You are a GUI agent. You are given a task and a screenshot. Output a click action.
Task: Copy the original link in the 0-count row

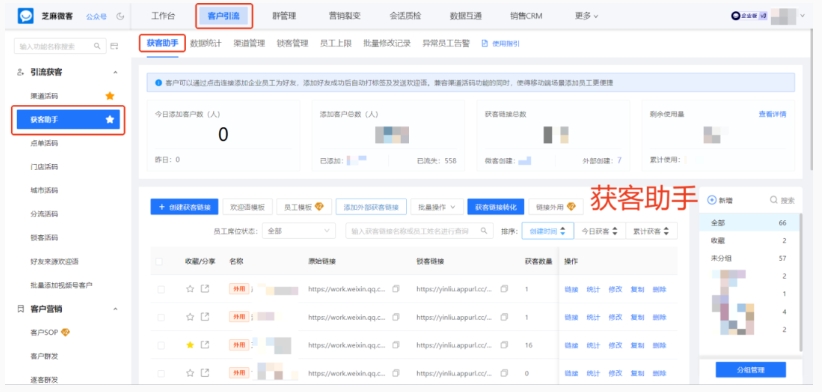[396, 373]
